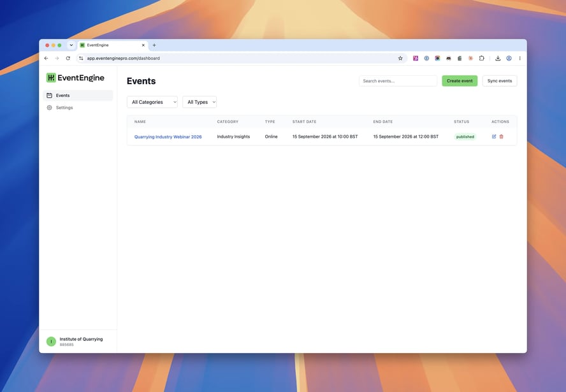Focus the Search events field

pos(398,81)
